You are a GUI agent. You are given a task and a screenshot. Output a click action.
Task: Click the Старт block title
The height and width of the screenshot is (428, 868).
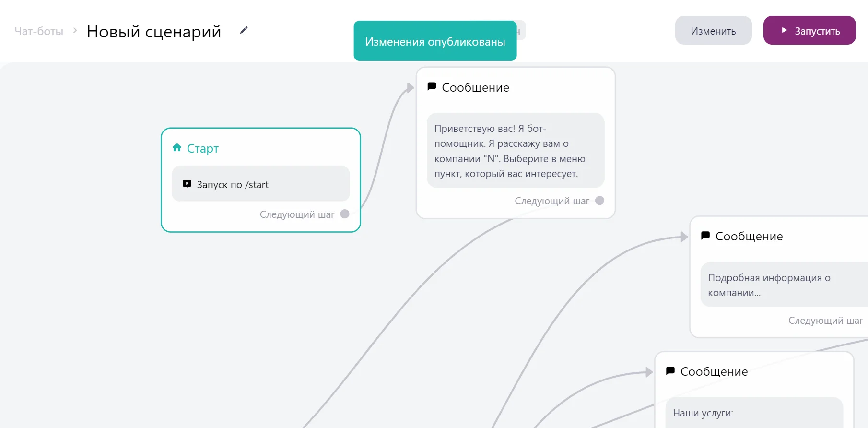[x=203, y=148]
